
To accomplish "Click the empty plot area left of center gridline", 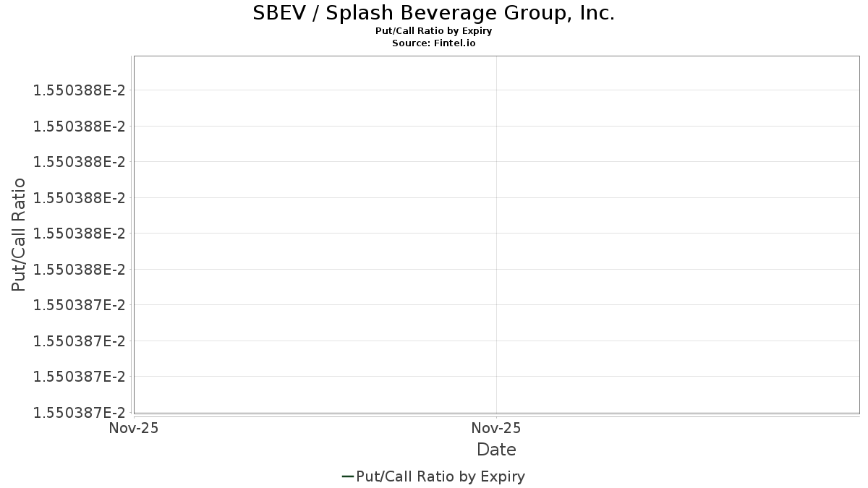I will tap(315, 234).
